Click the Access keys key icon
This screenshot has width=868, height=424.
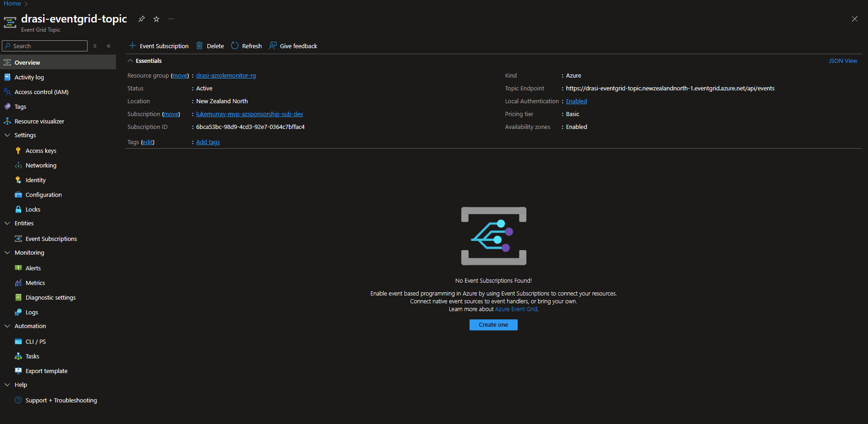(x=18, y=151)
